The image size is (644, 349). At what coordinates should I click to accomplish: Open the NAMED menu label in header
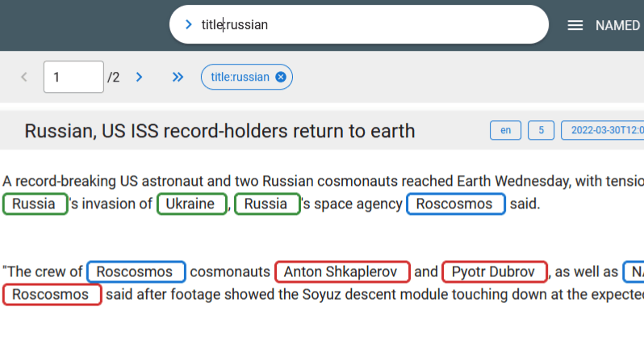pos(617,25)
